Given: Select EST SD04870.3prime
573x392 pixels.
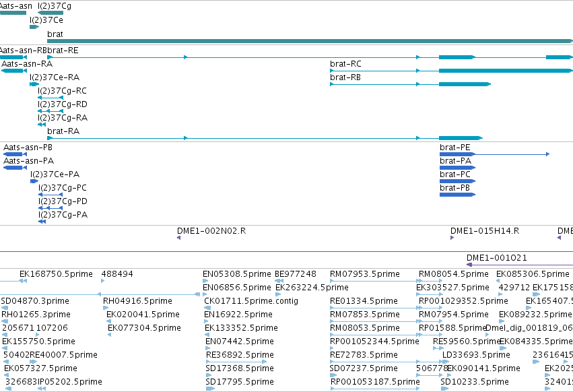Looking at the screenshot, I should pyautogui.click(x=35, y=301).
